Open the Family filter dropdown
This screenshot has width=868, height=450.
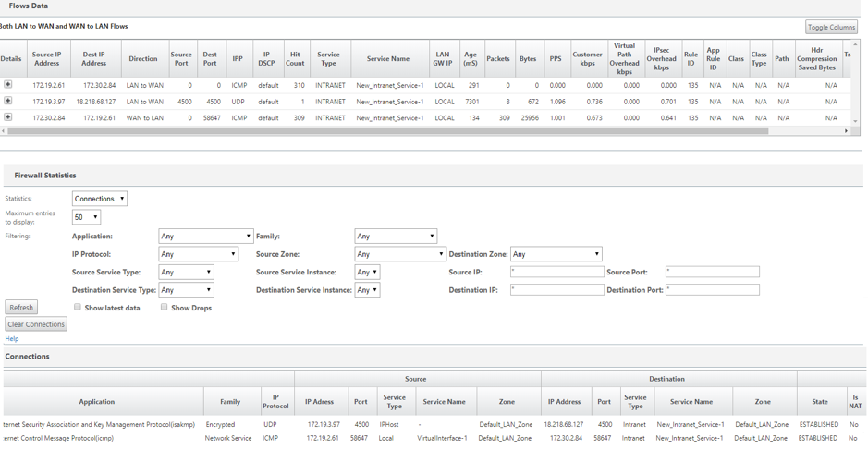pos(396,237)
